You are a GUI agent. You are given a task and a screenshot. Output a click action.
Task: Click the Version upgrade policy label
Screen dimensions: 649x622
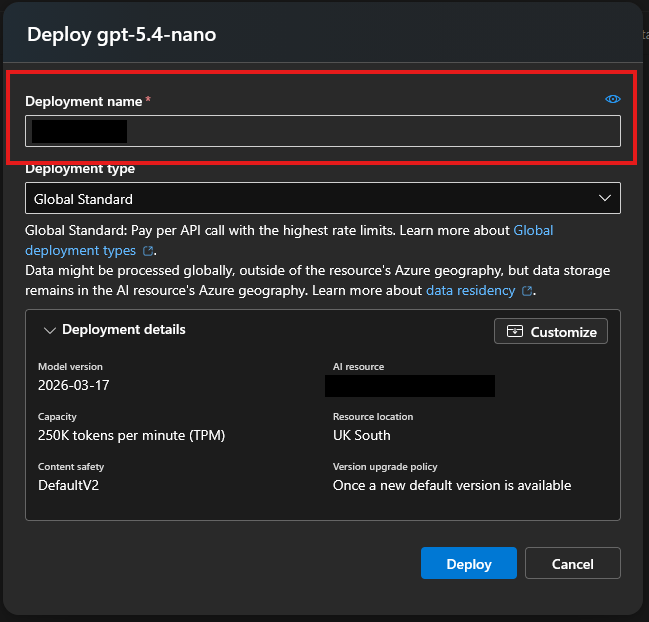pos(385,467)
